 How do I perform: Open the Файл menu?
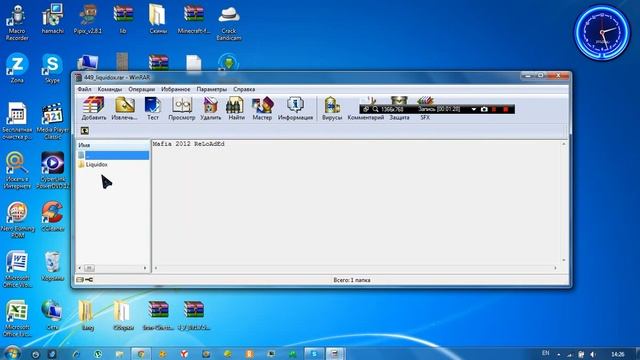pyautogui.click(x=84, y=89)
